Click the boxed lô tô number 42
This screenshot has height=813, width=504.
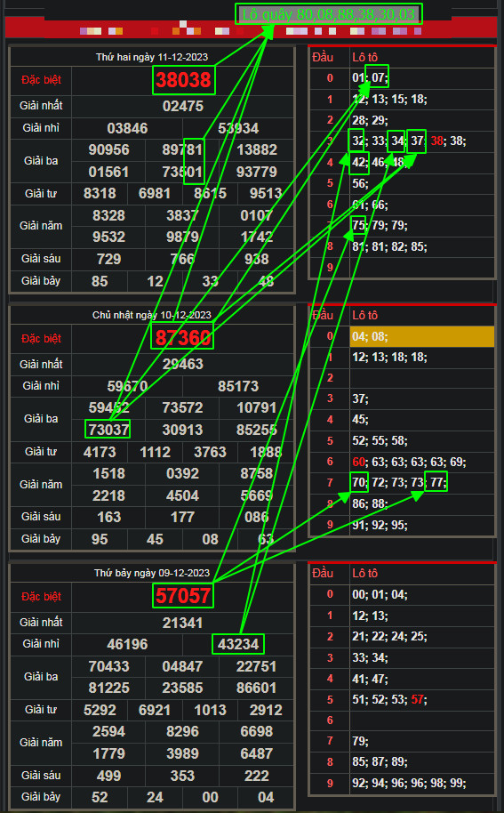[359, 163]
